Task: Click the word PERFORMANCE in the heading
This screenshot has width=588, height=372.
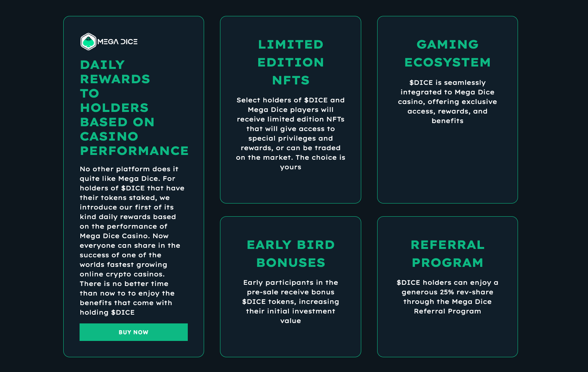Action: coord(134,151)
